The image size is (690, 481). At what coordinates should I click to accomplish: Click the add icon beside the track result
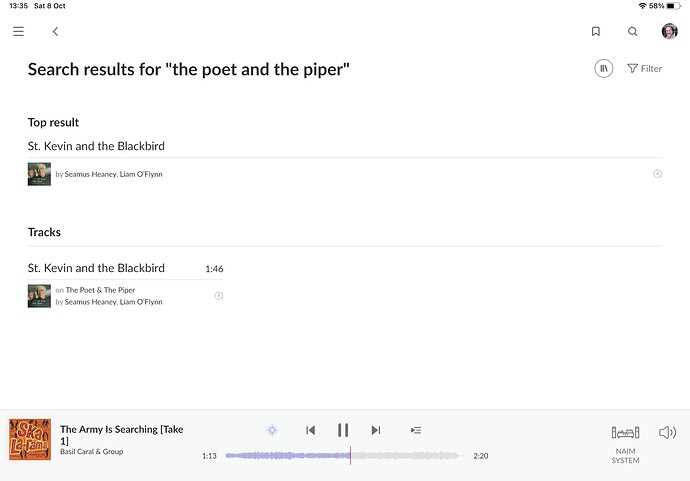(x=219, y=296)
